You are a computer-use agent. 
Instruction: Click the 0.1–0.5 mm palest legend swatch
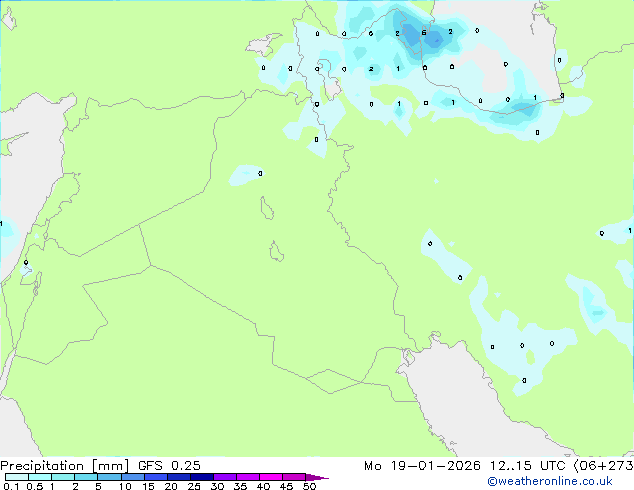tap(17, 477)
